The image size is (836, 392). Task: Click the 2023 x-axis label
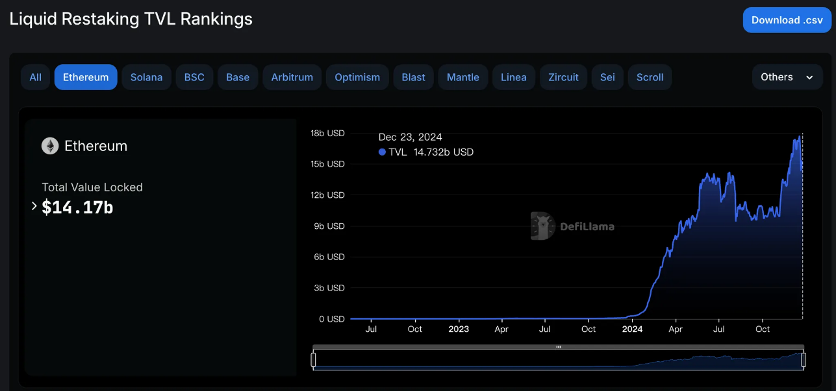click(x=459, y=329)
